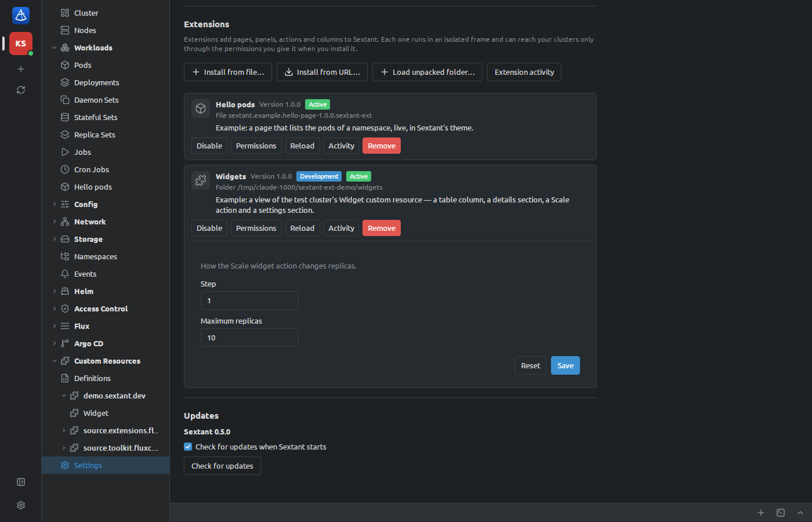This screenshot has width=812, height=522.
Task: Open new tab with bottom plus icon
Action: (761, 513)
